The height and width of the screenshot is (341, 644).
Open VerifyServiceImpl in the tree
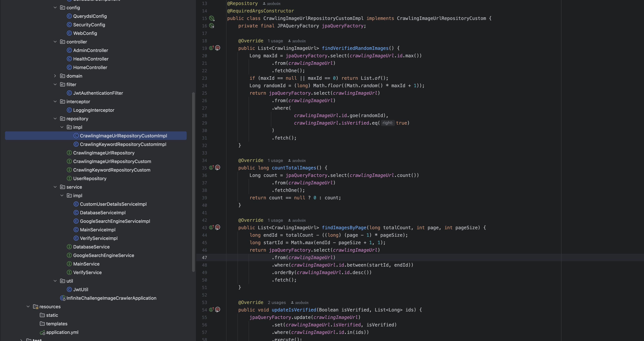99,238
